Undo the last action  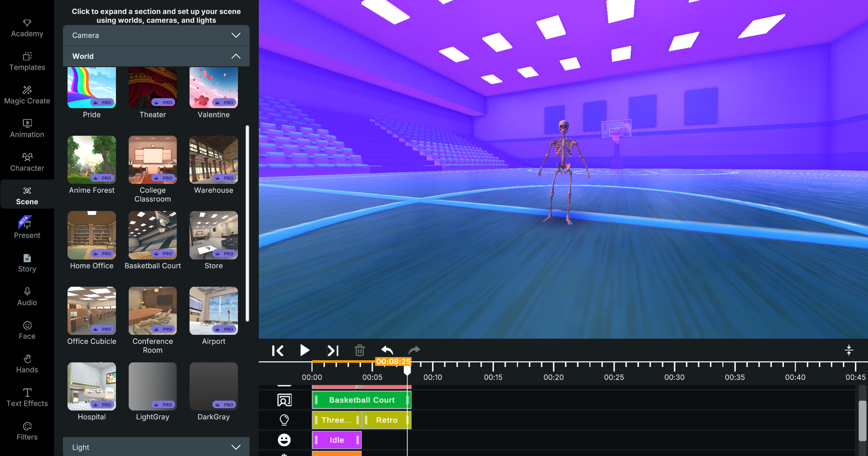[x=387, y=350]
